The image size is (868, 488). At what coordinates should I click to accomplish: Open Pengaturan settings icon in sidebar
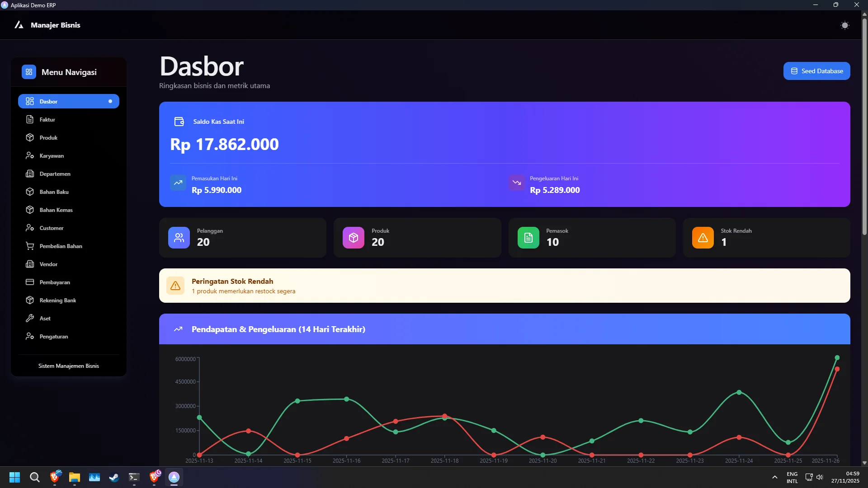coord(30,337)
